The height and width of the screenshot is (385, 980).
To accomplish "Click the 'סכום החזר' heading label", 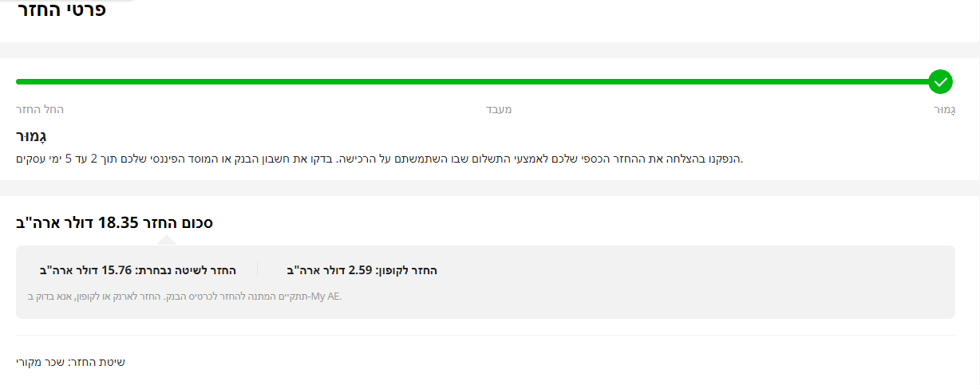I will [185, 222].
